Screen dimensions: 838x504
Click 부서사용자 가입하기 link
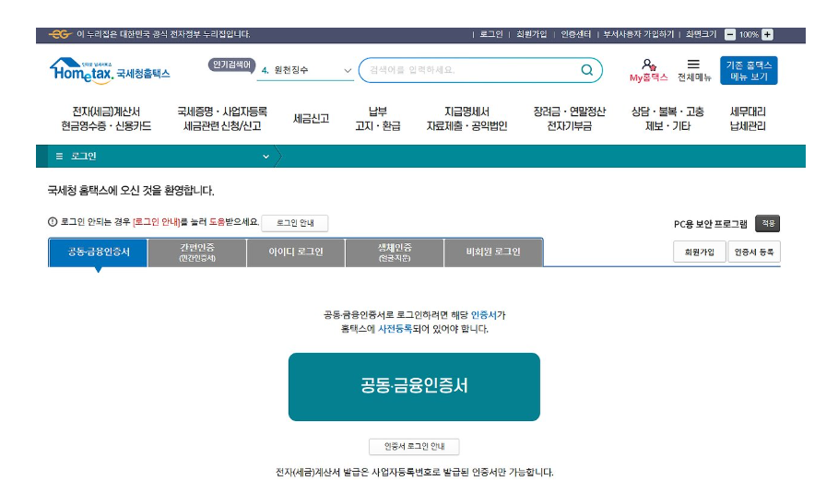pos(639,35)
